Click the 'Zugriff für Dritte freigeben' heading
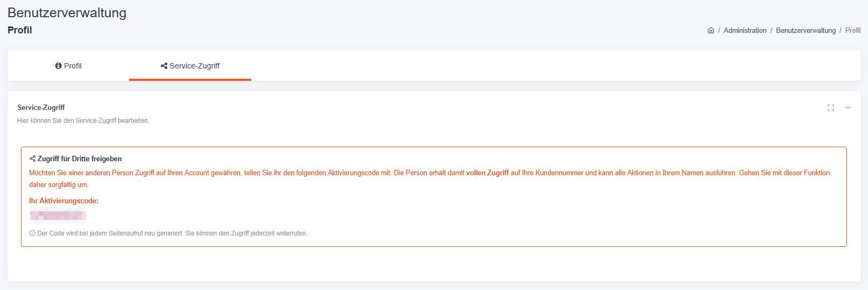 (x=80, y=159)
